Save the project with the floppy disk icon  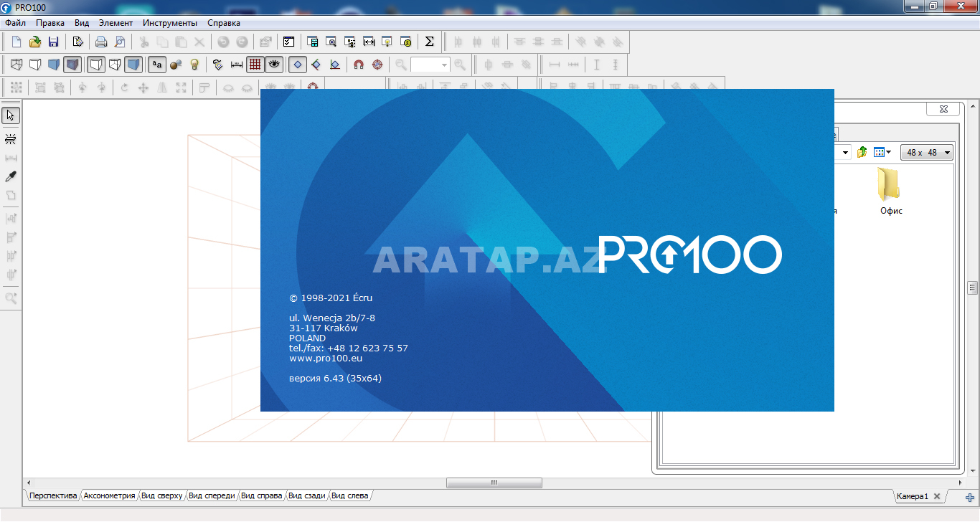[x=53, y=42]
